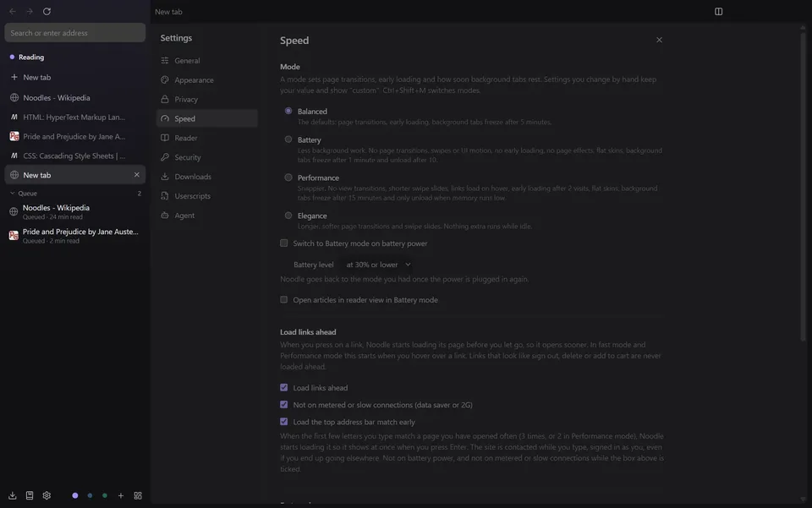Click the globe icon of Noodles - Wikipedia tab
Screen dimensions: 812x508
click(14, 98)
